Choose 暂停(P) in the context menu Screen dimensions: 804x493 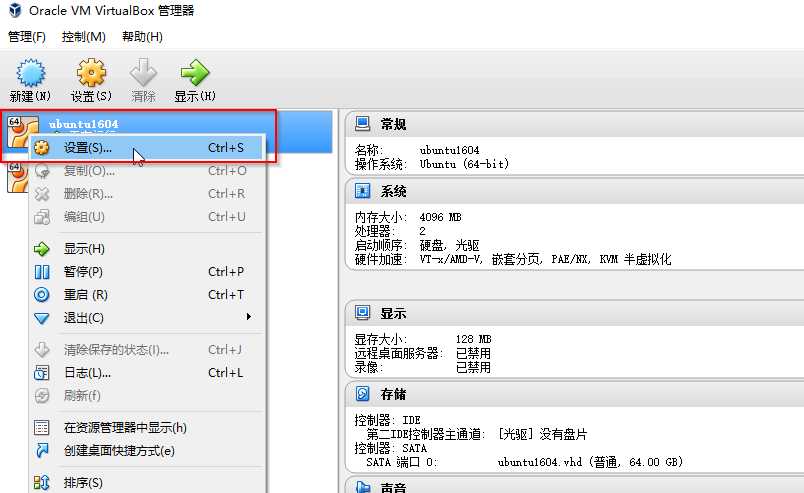(x=147, y=272)
